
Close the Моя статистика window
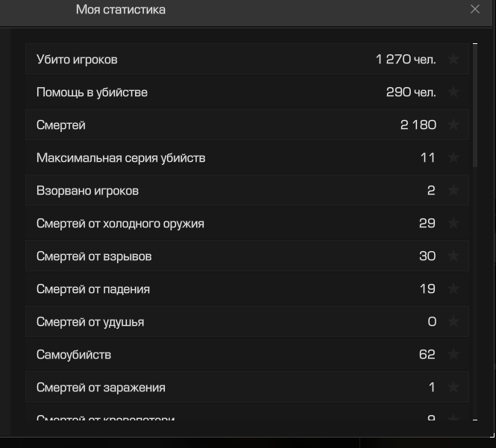(475, 9)
